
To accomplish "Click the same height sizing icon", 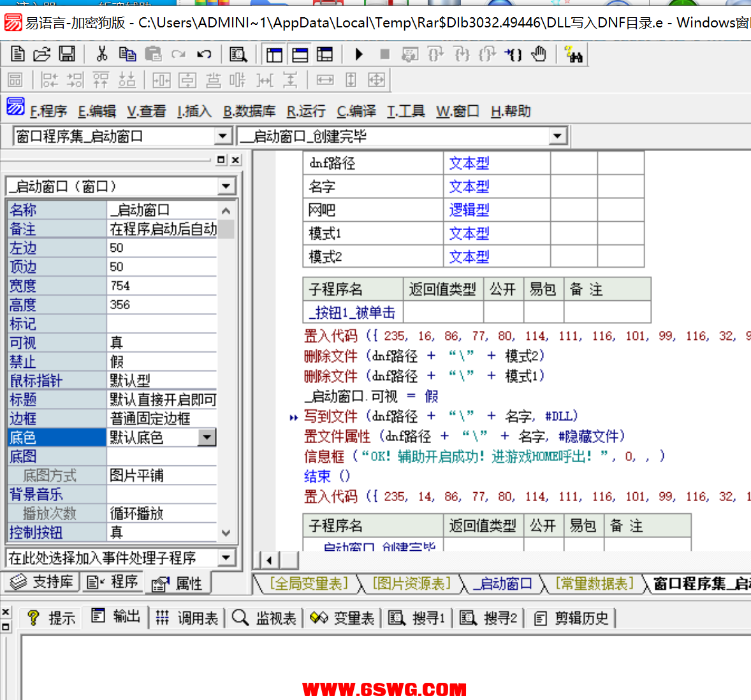I will (x=351, y=80).
